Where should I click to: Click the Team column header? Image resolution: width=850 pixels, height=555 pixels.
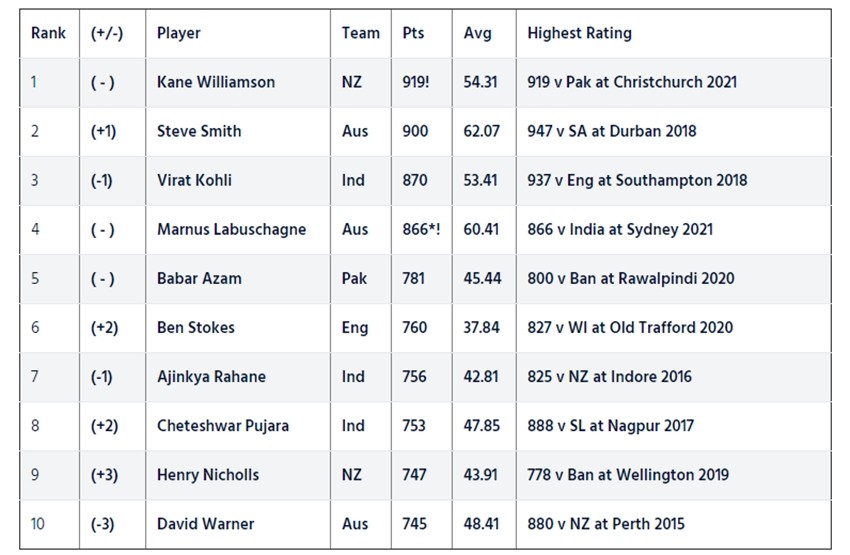[x=361, y=33]
